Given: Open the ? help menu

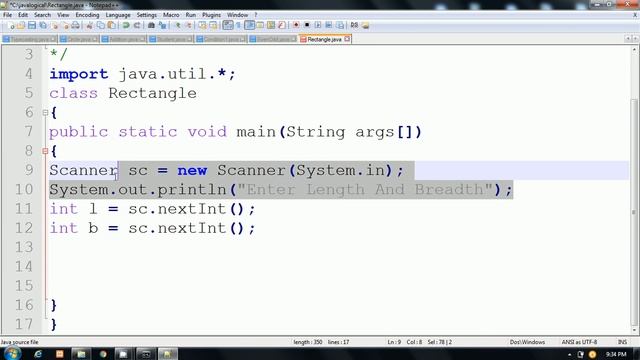Looking at the screenshot, I should (x=256, y=15).
